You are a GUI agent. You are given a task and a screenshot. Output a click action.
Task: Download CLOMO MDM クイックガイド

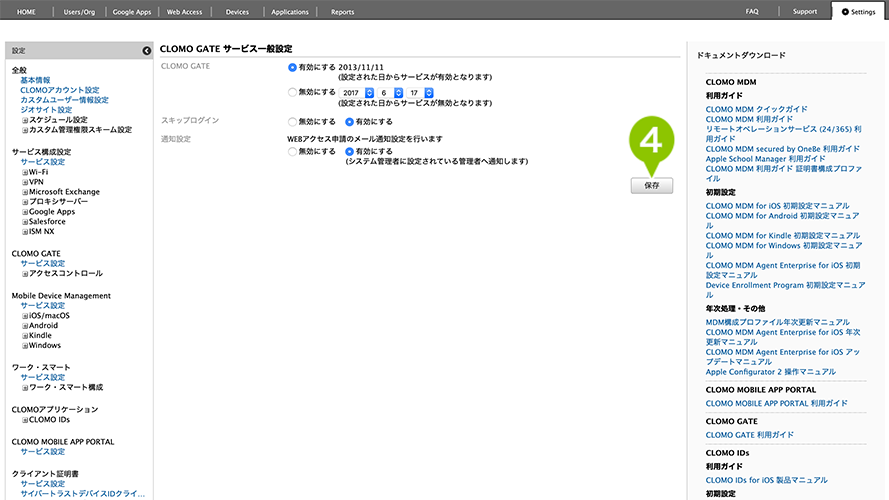click(756, 109)
